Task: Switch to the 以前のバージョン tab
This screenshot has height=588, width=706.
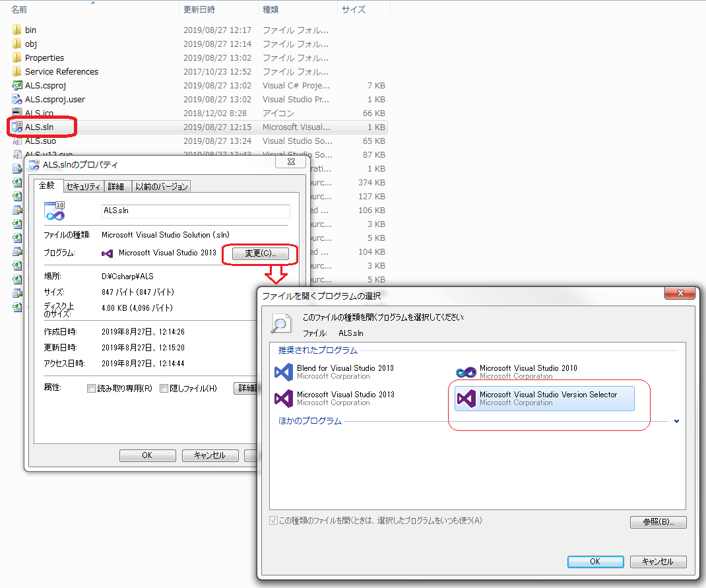Action: coord(162,186)
